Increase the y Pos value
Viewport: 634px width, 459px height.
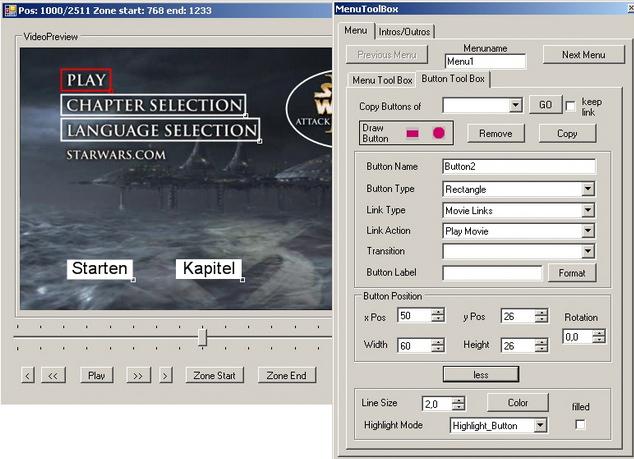pos(541,312)
